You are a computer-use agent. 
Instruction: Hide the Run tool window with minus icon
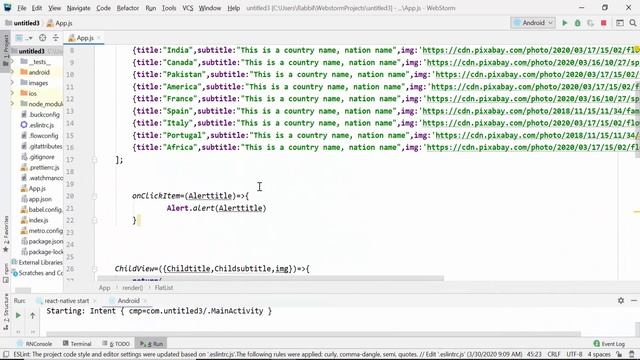(633, 301)
